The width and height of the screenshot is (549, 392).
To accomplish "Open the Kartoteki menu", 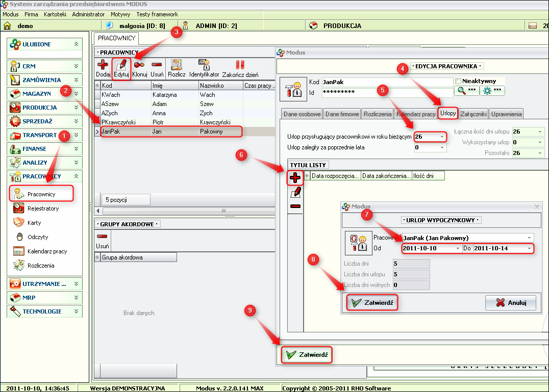I will (x=55, y=14).
